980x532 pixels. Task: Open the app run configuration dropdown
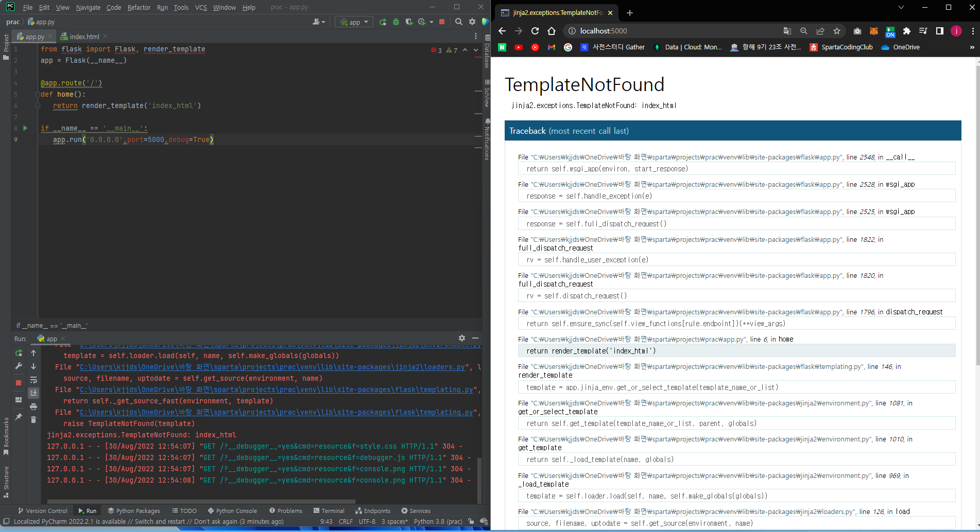(x=354, y=22)
